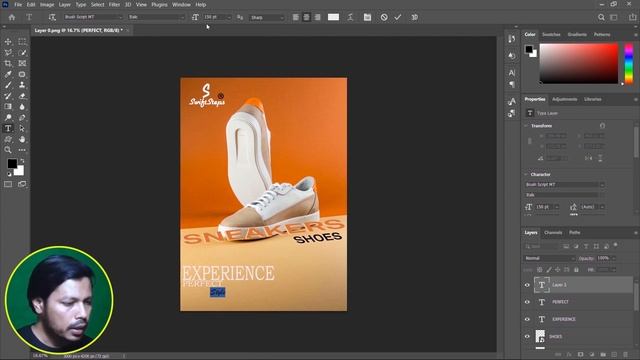Align text right
This screenshot has height=360, width=640.
point(318,17)
